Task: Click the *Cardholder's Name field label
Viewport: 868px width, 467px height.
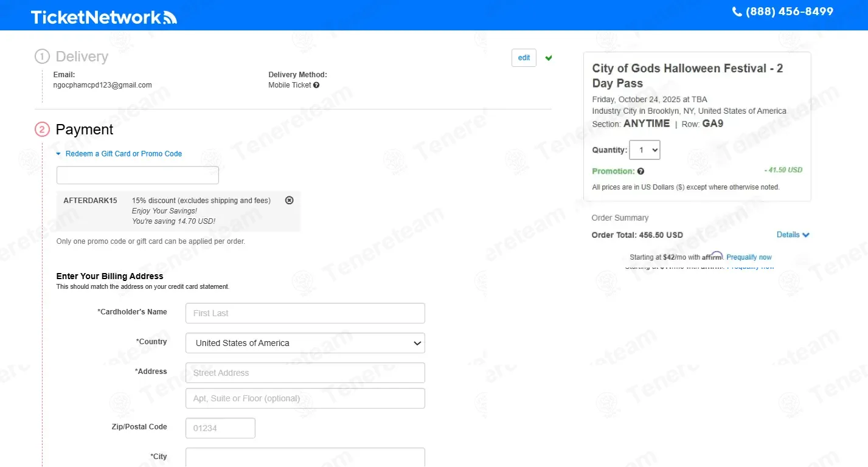Action: (133, 312)
